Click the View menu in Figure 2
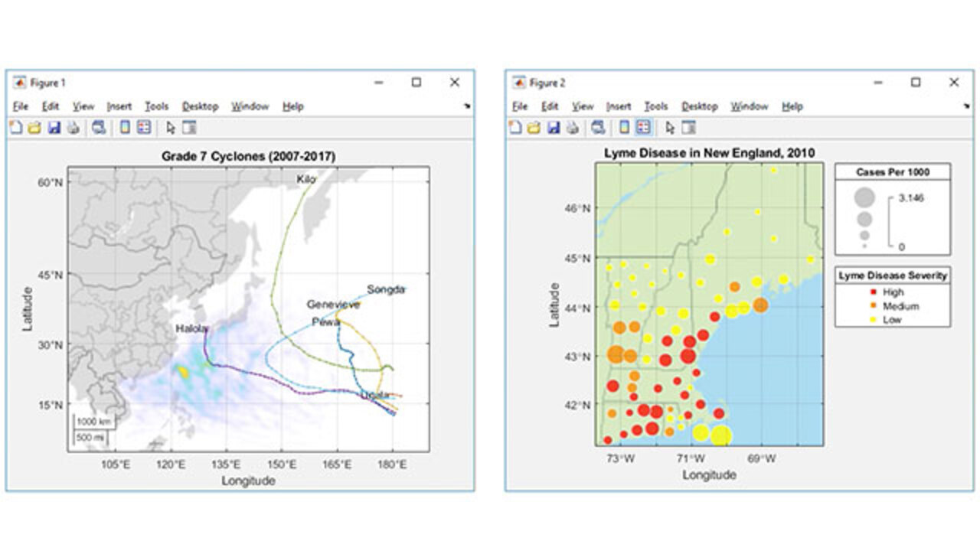 point(583,106)
